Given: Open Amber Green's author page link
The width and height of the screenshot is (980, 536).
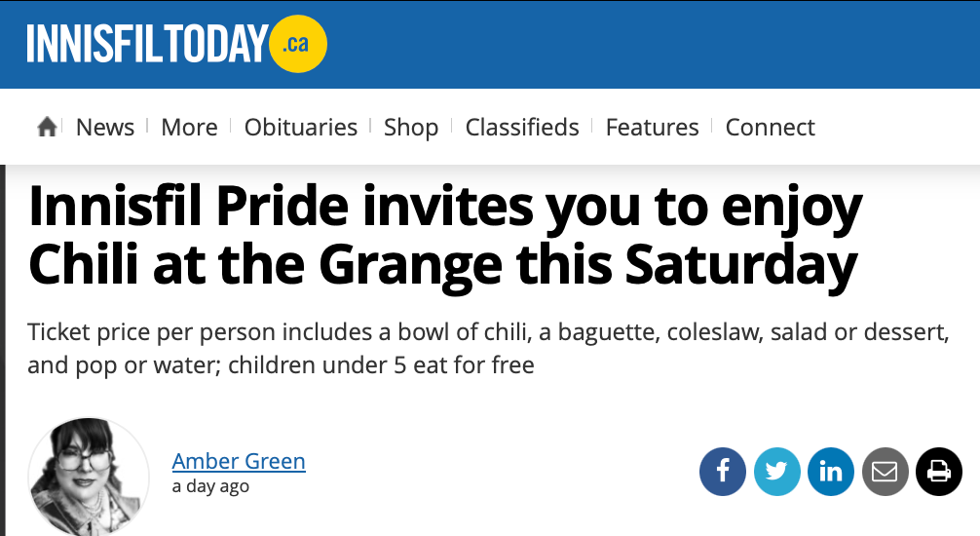Looking at the screenshot, I should 239,461.
